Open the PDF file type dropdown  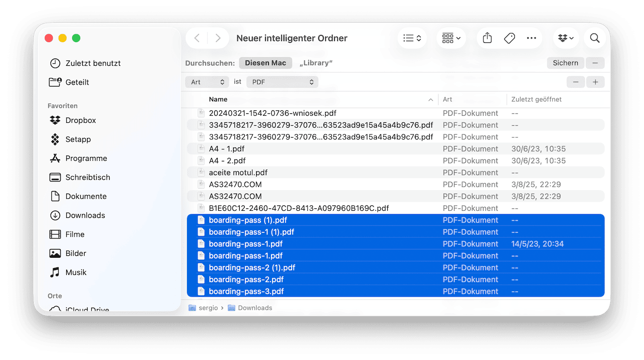(x=283, y=82)
